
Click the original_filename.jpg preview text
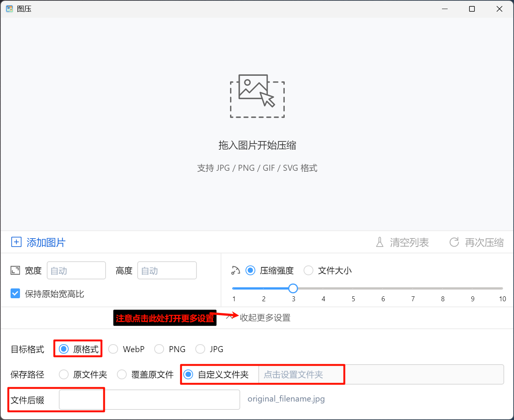coord(286,399)
